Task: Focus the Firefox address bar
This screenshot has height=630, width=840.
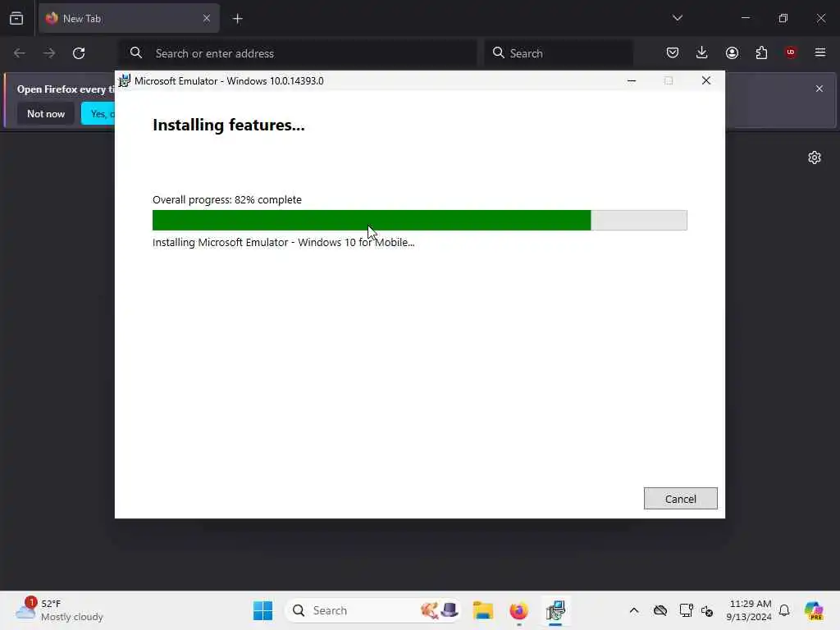Action: (298, 53)
